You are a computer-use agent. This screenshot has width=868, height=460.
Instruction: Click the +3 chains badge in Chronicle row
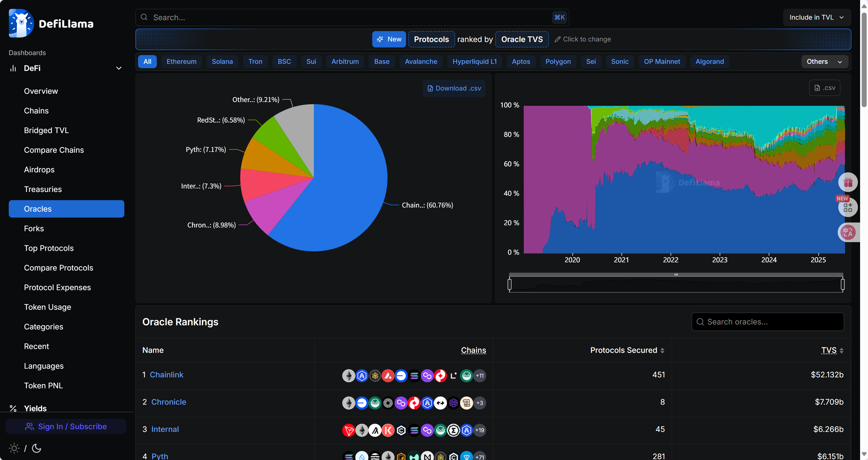[480, 403]
